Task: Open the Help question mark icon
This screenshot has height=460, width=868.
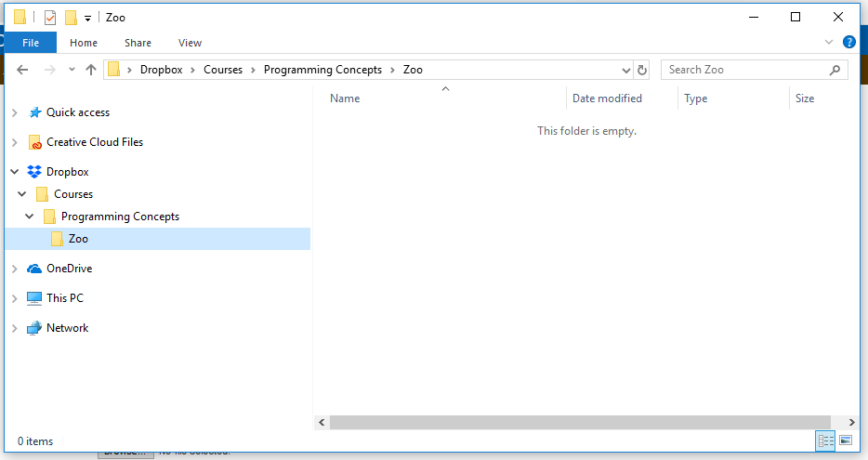Action: click(848, 43)
